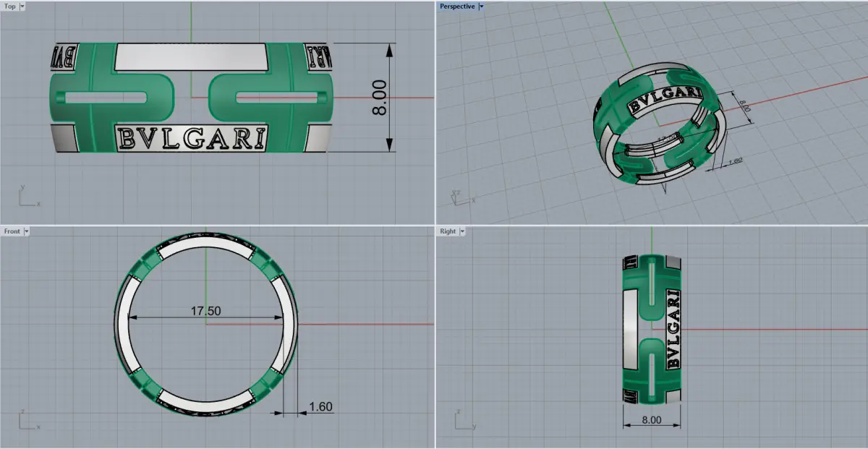Screen dimensions: 868x449
Task: Select the white rectangular plate in Top view
Action: click(191, 56)
